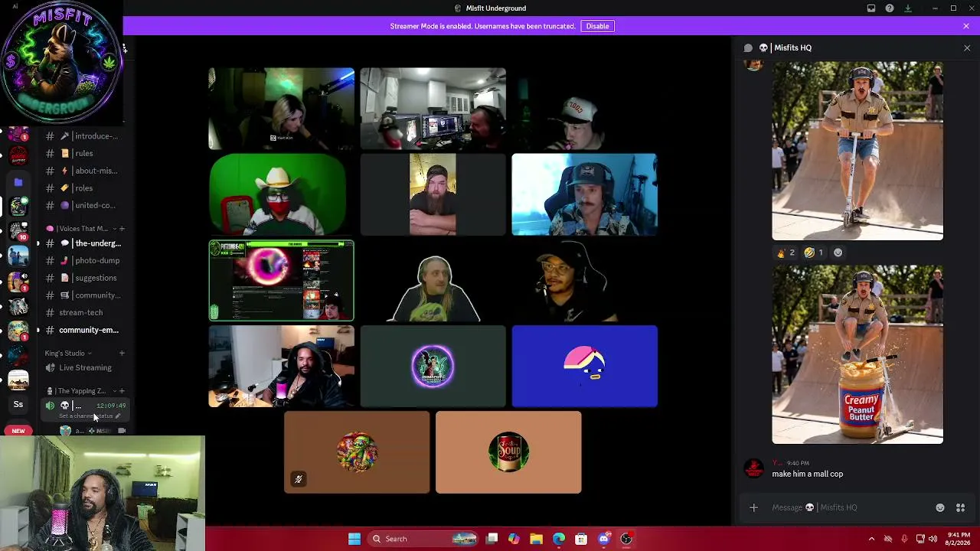Focus the purple ring avatar tile

click(433, 366)
